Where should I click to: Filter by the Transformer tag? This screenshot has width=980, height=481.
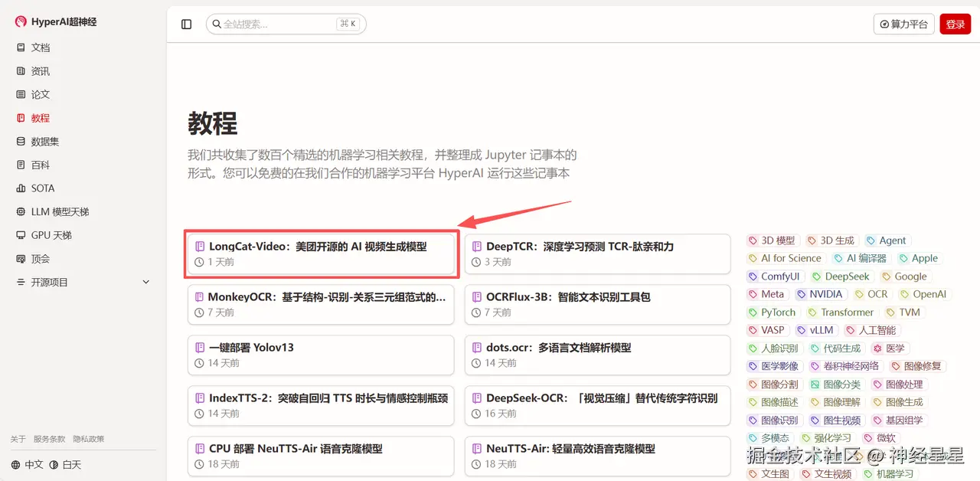841,312
